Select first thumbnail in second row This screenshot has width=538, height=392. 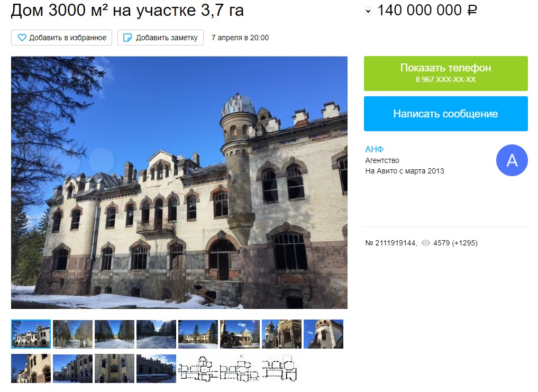point(31,369)
